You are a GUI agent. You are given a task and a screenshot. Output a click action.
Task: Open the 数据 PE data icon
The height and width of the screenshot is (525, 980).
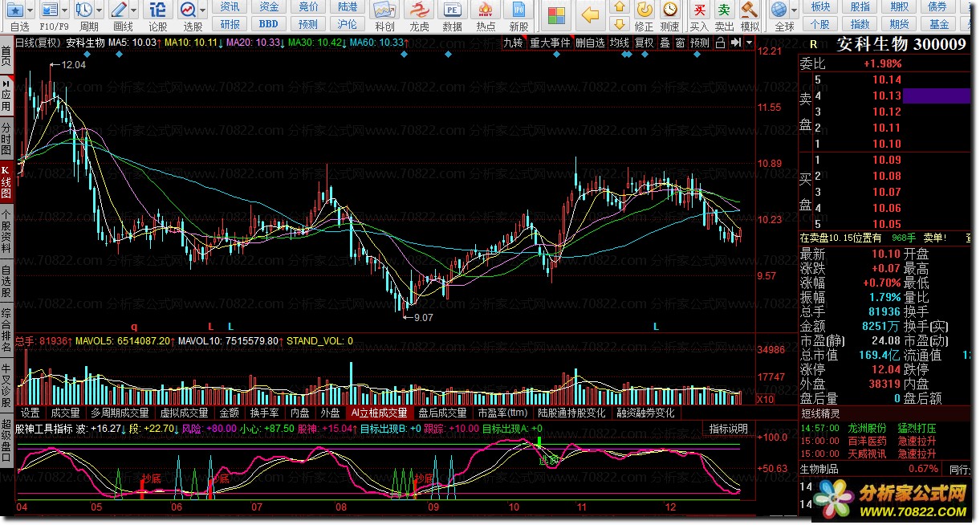(452, 10)
